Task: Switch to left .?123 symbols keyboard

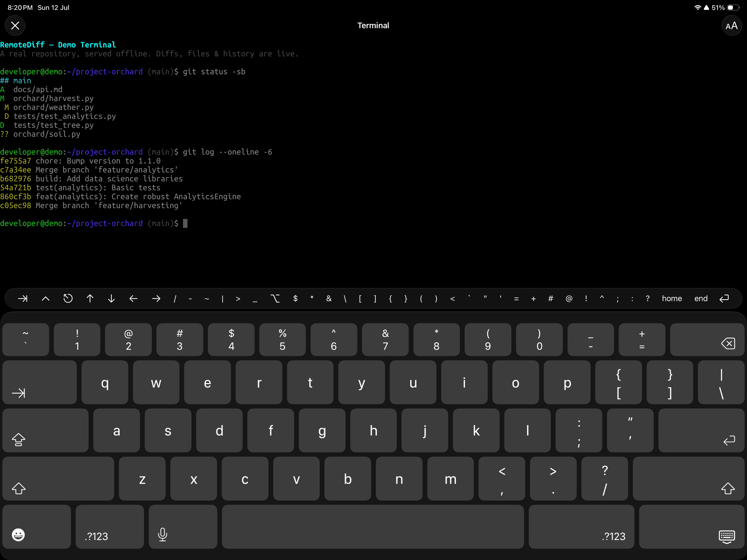Action: click(110, 527)
